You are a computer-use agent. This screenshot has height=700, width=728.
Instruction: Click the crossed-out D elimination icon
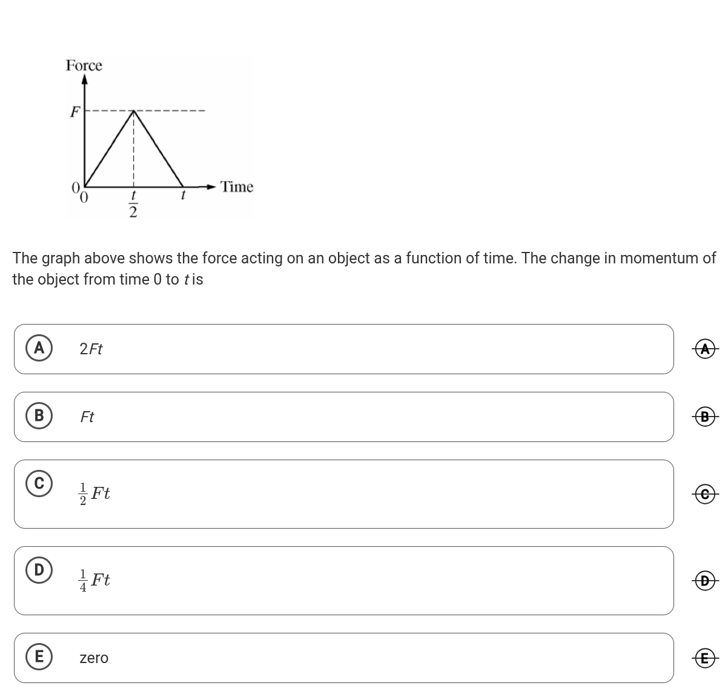pos(704,581)
